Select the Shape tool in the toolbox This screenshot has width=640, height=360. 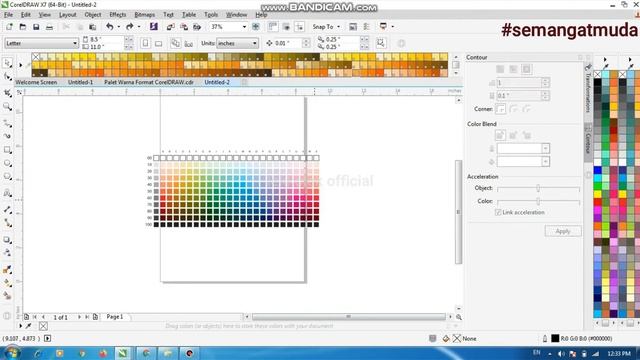7,77
